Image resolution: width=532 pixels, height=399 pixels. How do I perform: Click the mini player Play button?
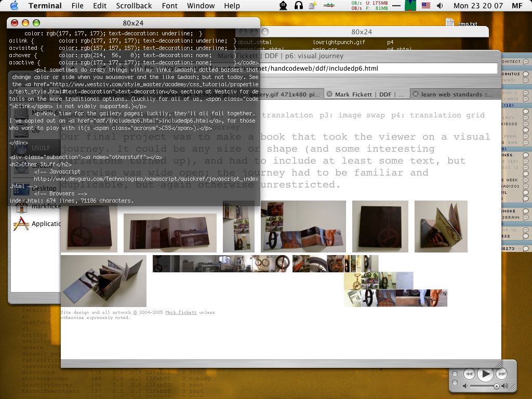(485, 374)
